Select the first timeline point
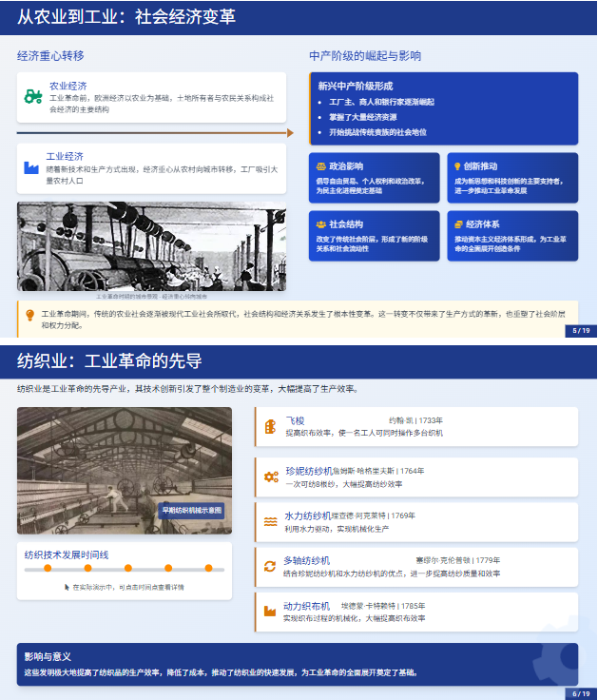The image size is (598, 700). click(48, 568)
